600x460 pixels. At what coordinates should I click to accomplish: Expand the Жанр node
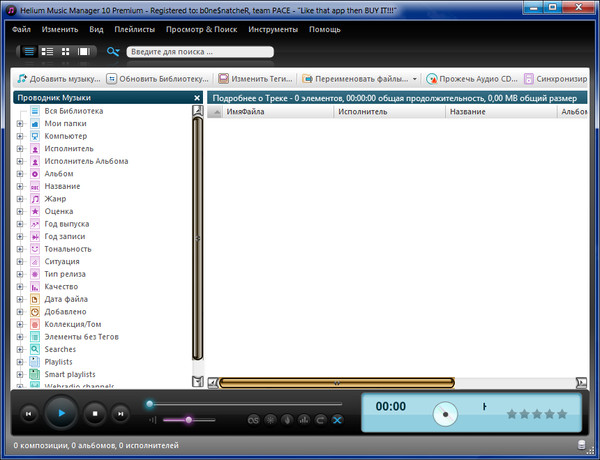click(x=20, y=199)
